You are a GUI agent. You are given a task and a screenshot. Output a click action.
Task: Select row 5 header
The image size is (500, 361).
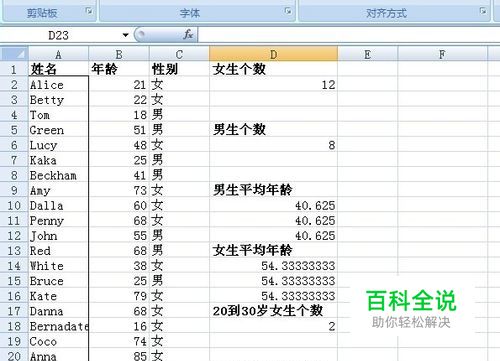pos(14,130)
